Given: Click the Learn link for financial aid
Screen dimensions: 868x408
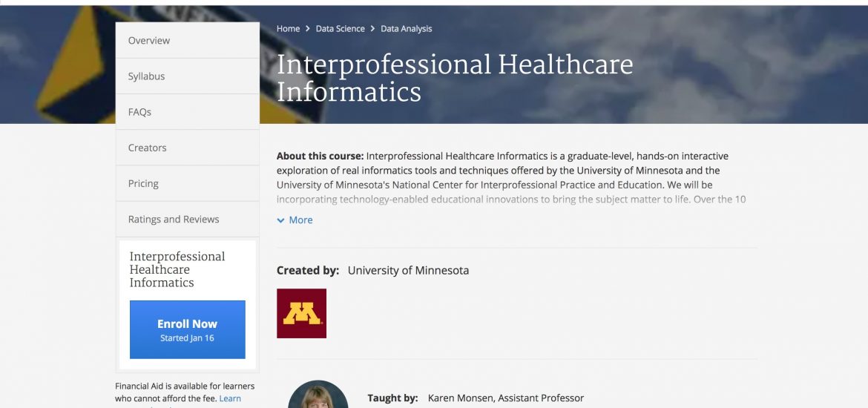Looking at the screenshot, I should [230, 398].
